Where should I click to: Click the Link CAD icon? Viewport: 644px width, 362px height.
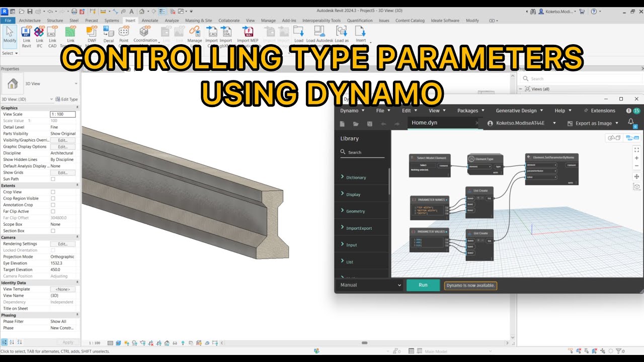pos(52,32)
